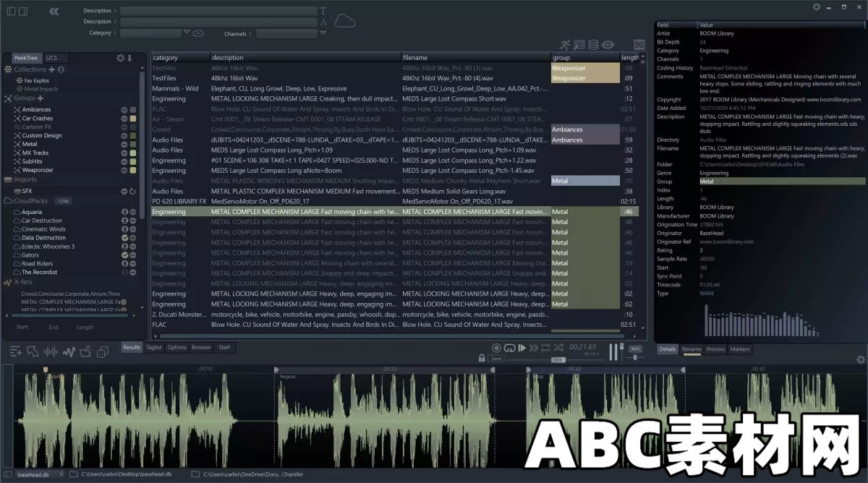Collapse the Imports tree section
This screenshot has height=483, width=868.
9,179
